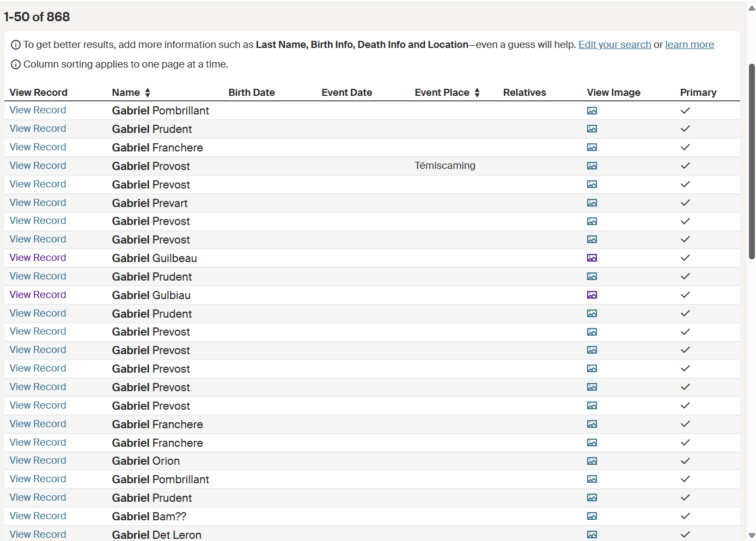View Record for Gabriel Guilbeau

point(38,258)
